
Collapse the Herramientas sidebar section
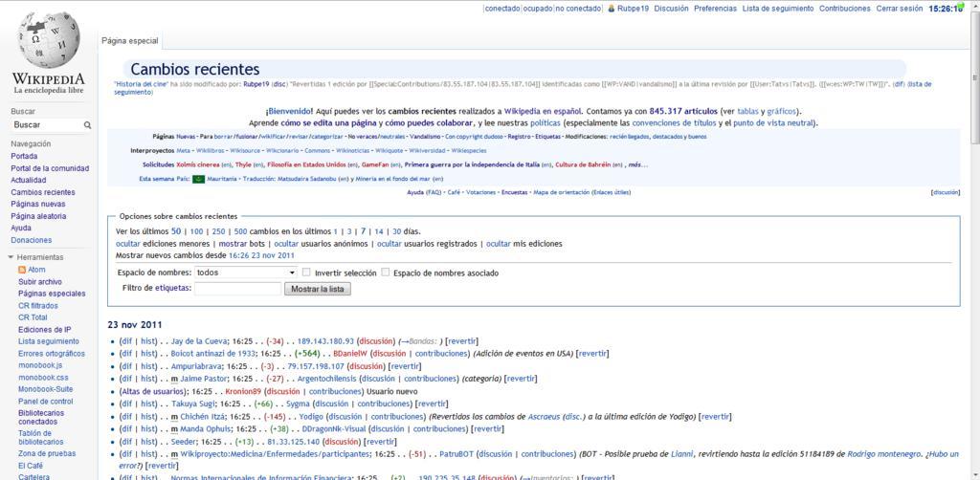[11, 257]
